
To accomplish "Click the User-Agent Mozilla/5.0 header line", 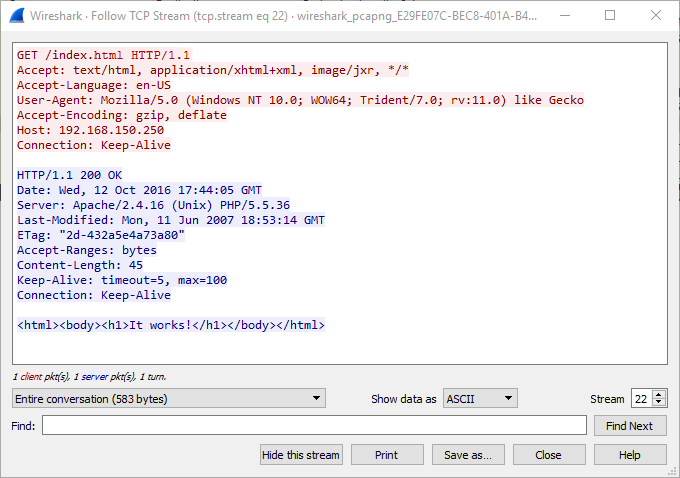I will pyautogui.click(x=300, y=100).
